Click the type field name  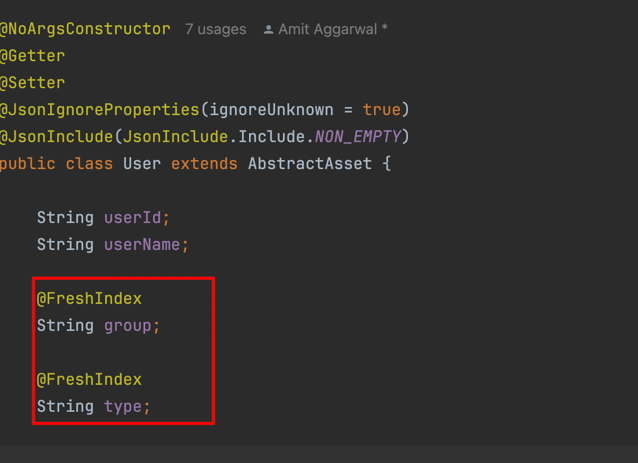(x=123, y=407)
